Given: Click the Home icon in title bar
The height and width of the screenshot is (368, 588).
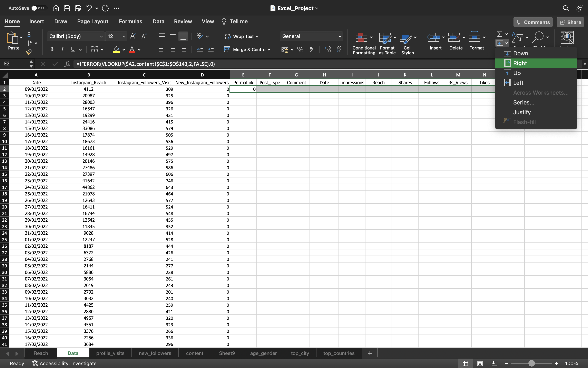Looking at the screenshot, I should [x=56, y=8].
